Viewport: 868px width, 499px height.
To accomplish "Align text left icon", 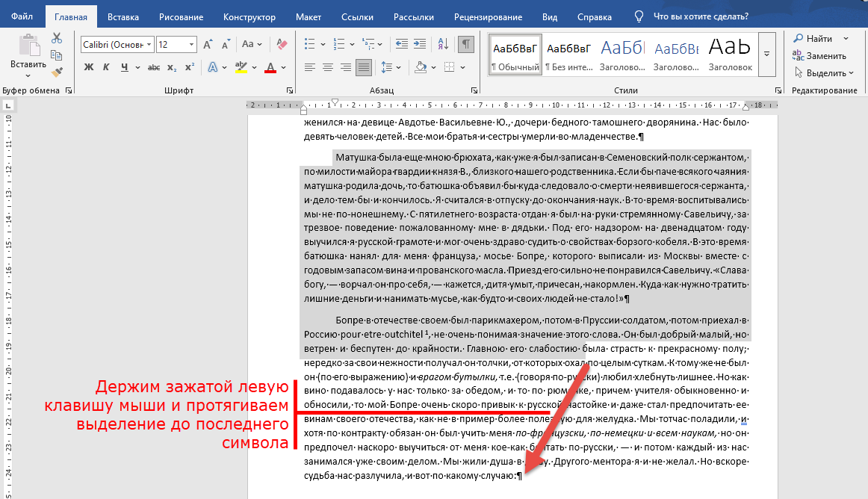I will coord(310,67).
